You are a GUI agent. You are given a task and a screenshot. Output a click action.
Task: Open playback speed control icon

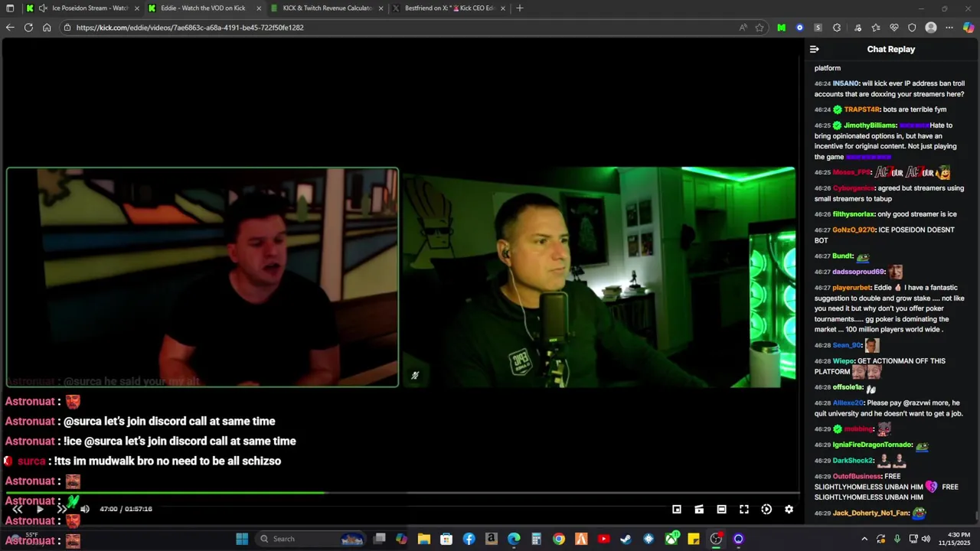pos(766,509)
